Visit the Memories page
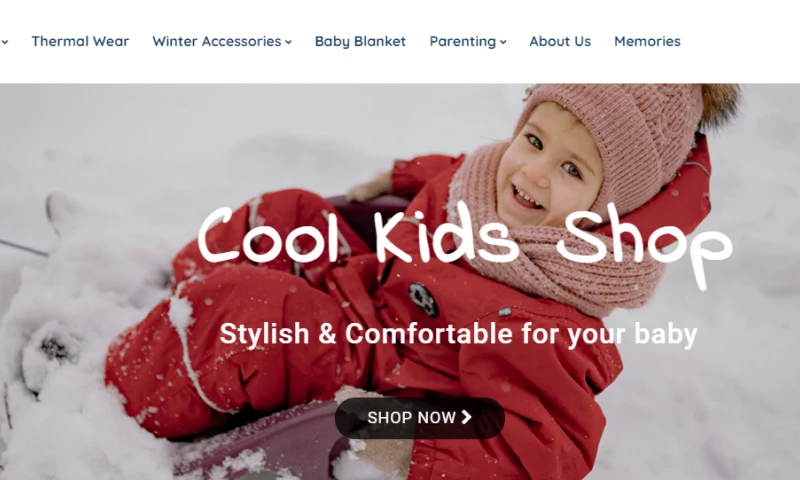 [x=647, y=41]
